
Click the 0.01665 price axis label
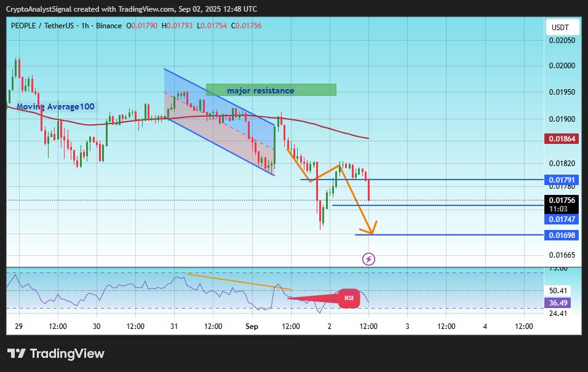click(x=562, y=255)
